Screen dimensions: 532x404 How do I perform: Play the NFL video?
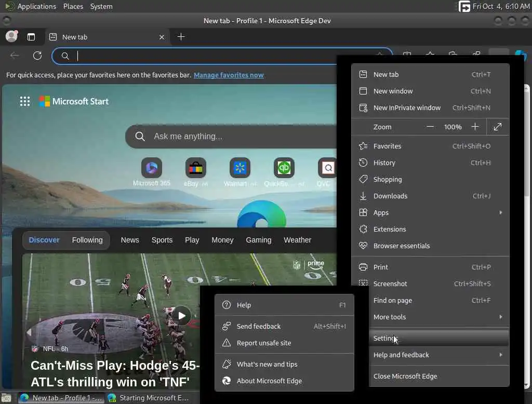coord(181,316)
